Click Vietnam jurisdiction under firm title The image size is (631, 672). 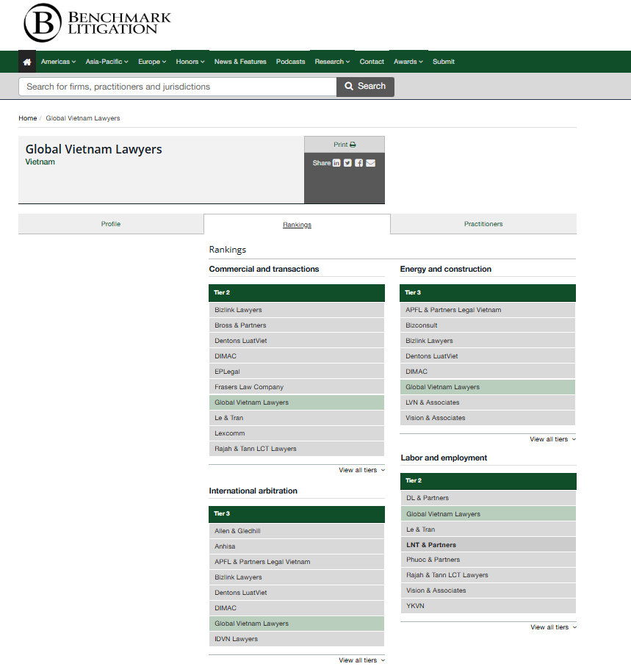40,162
